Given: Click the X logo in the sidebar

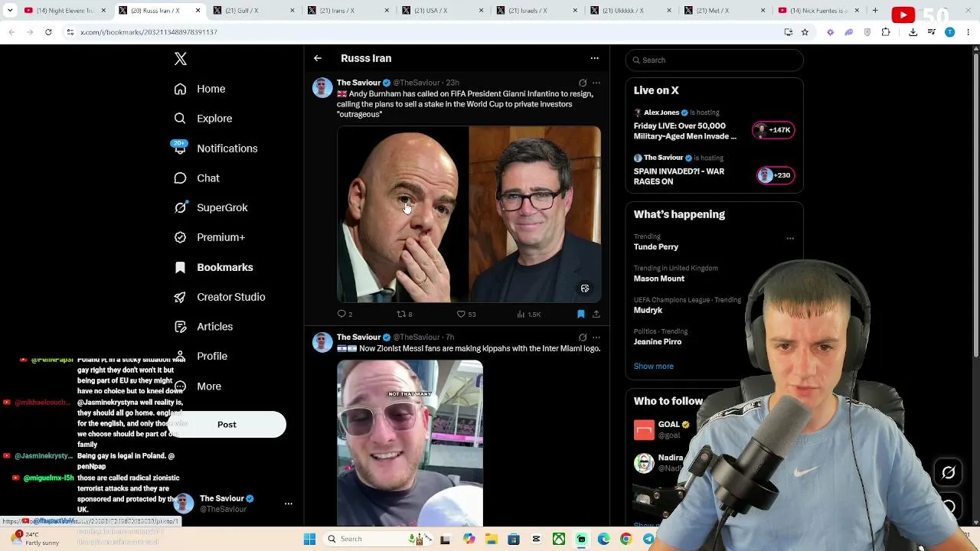Looking at the screenshot, I should [181, 59].
